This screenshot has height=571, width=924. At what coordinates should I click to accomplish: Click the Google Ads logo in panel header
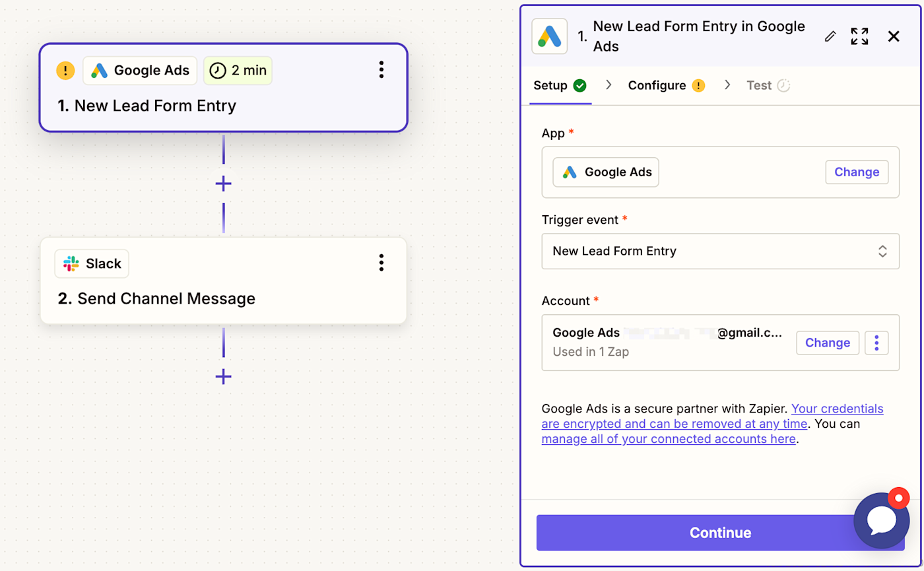(549, 36)
